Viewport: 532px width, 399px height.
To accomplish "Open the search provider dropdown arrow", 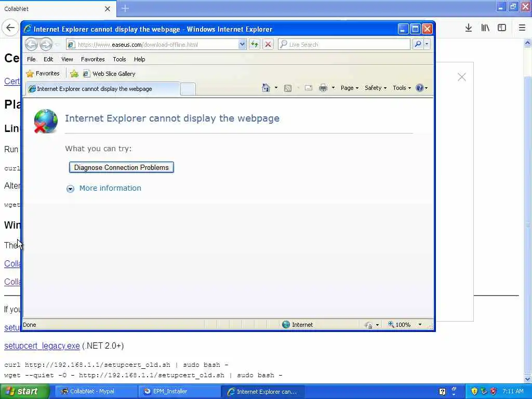I will pyautogui.click(x=427, y=44).
